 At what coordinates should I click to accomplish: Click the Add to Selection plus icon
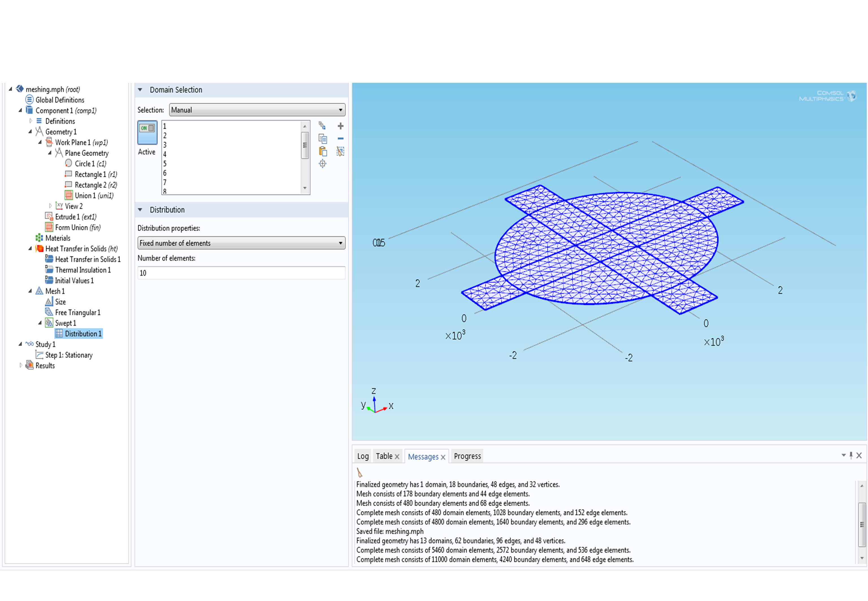point(340,126)
